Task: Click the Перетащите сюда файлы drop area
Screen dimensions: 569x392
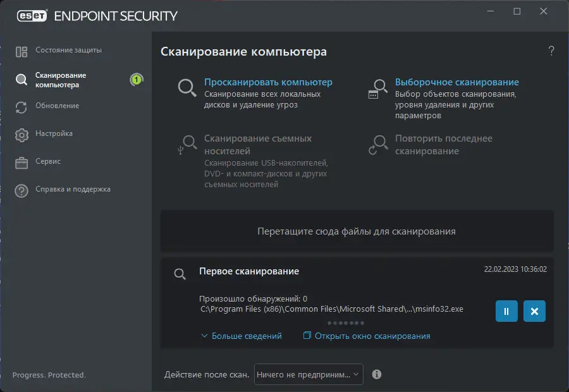Action: tap(357, 231)
